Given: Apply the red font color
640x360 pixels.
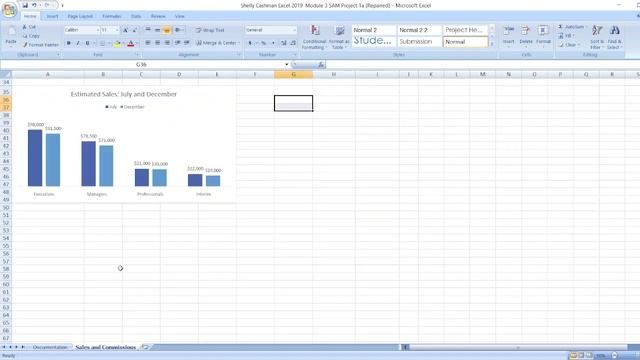Looking at the screenshot, I should 131,43.
